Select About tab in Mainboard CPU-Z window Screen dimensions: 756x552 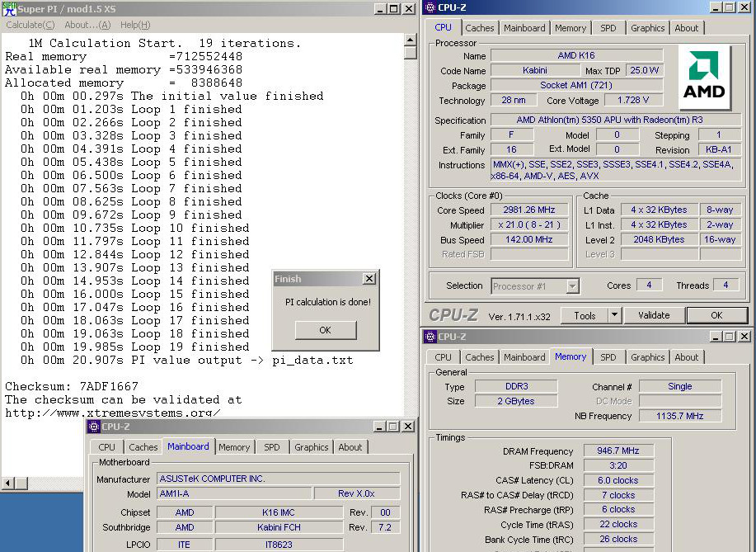point(350,447)
